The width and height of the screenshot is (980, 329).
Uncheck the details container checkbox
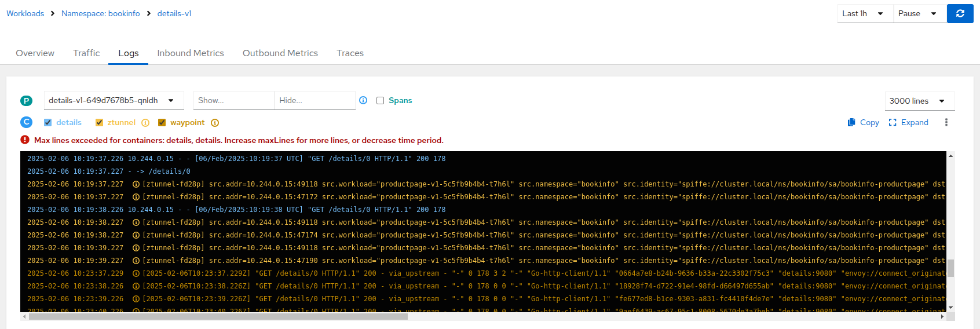[48, 123]
